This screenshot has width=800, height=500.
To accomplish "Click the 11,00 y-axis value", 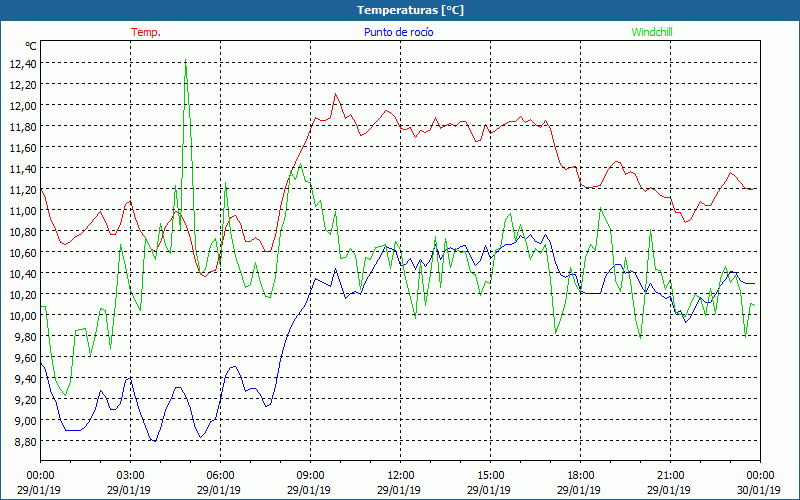I will (23, 210).
